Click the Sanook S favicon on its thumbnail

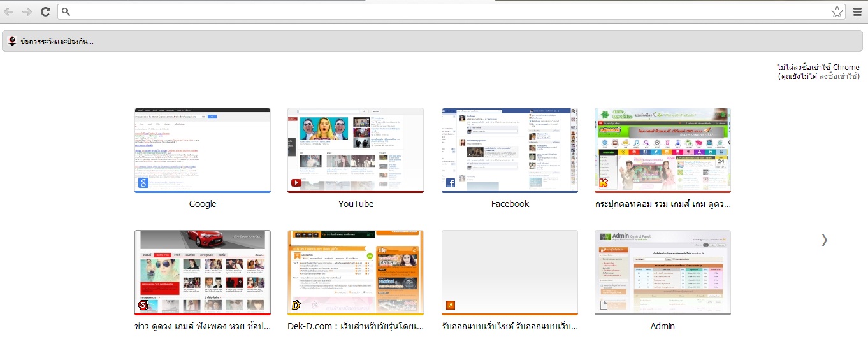[143, 306]
